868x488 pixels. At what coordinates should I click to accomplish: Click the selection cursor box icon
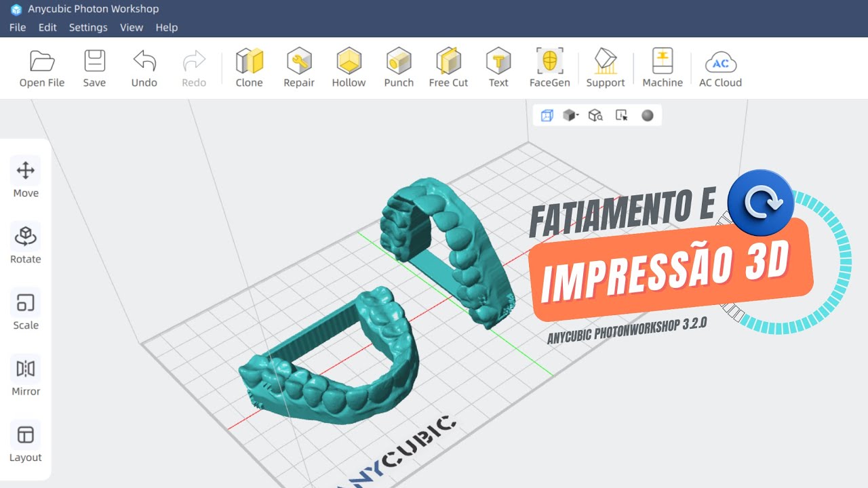621,115
